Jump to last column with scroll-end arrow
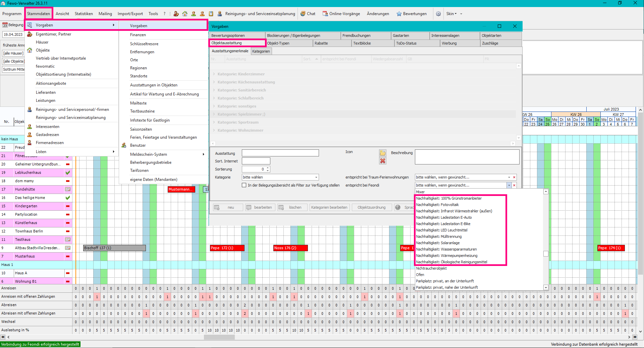644x348 pixels. click(635, 337)
